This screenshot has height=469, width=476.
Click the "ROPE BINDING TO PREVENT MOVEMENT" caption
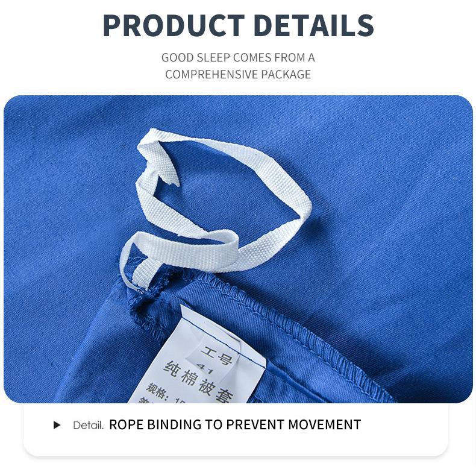pos(234,424)
